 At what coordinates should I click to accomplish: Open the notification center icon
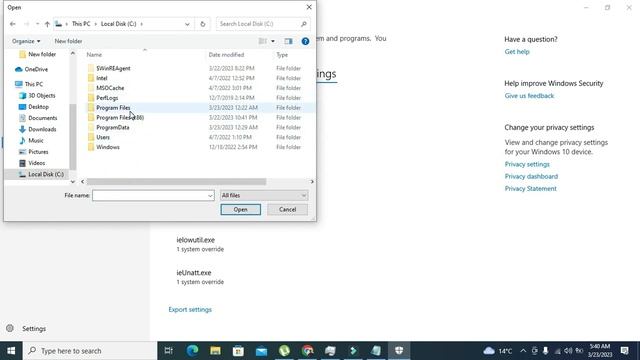[624, 351]
